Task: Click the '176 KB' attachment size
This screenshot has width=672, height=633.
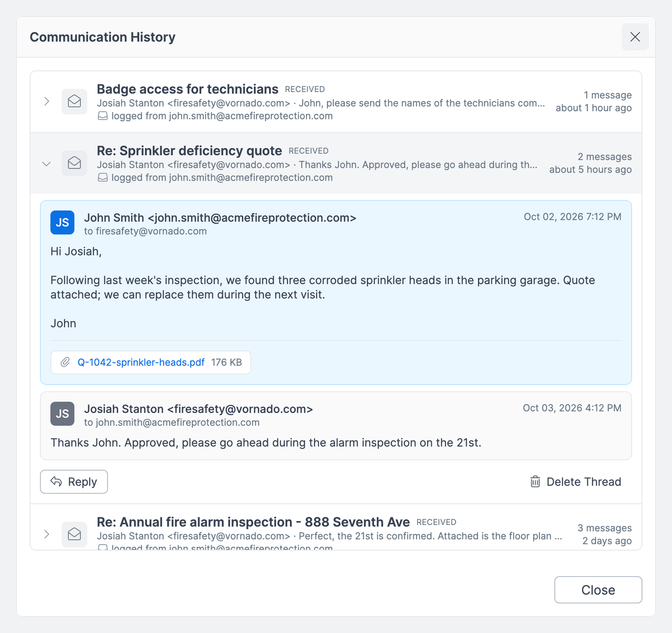Action: (x=227, y=362)
